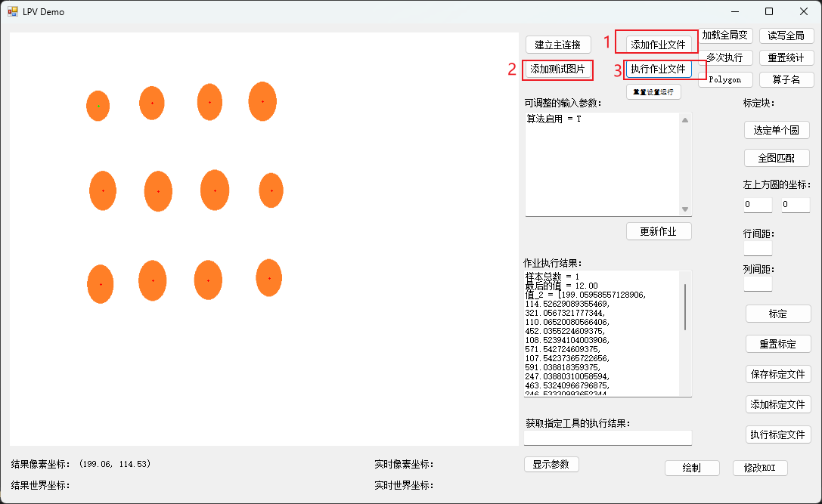822x504 pixels.
Task: Click the 全图匹配 button
Action: 777,158
